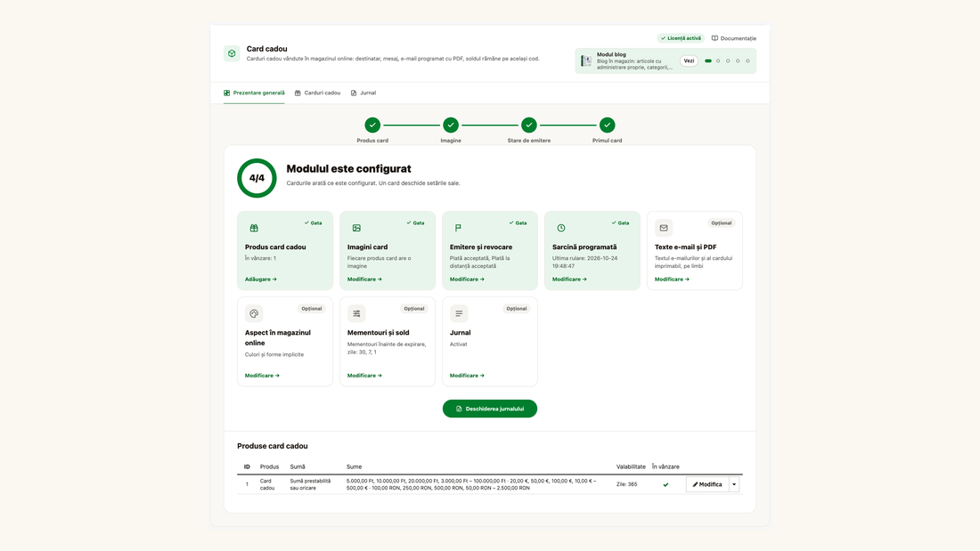Click Modificare on the Imagini card
The image size is (980, 551).
pos(364,280)
